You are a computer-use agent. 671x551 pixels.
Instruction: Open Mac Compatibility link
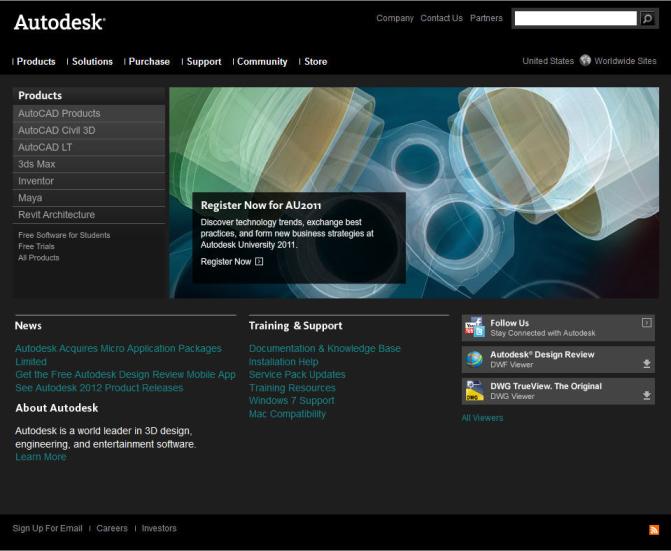287,414
